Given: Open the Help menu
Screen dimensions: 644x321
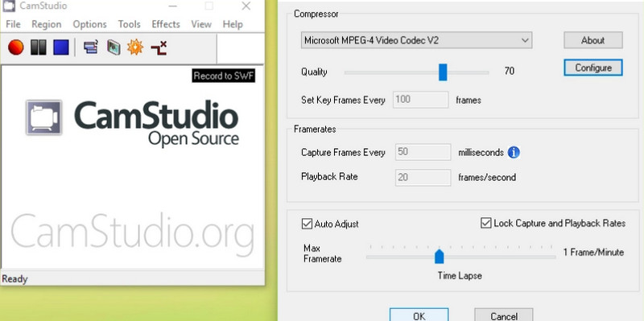Looking at the screenshot, I should coord(233,24).
